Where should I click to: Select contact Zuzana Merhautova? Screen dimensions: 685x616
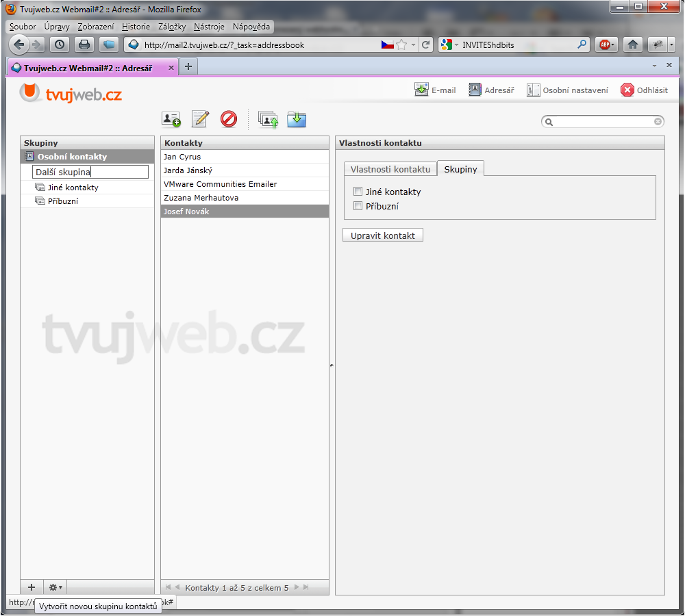click(201, 198)
